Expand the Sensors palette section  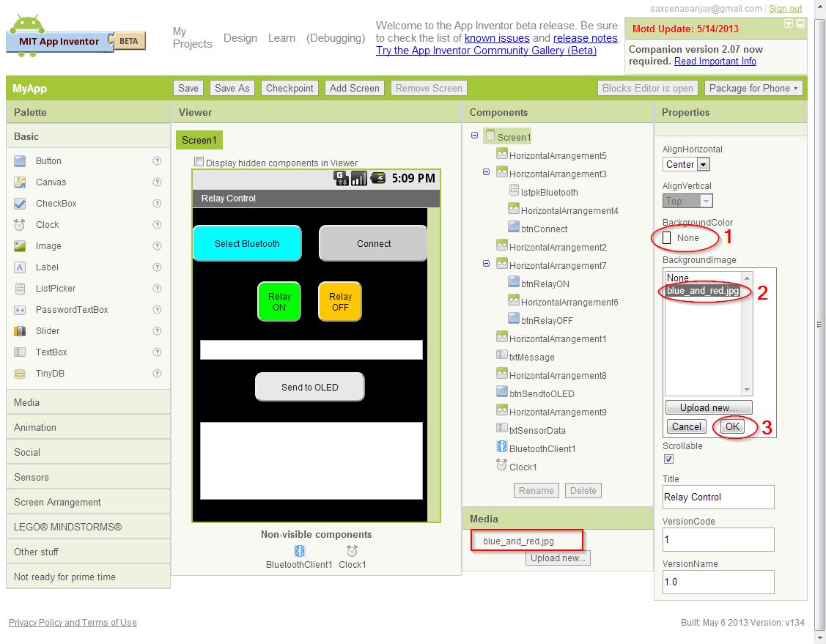[x=88, y=477]
